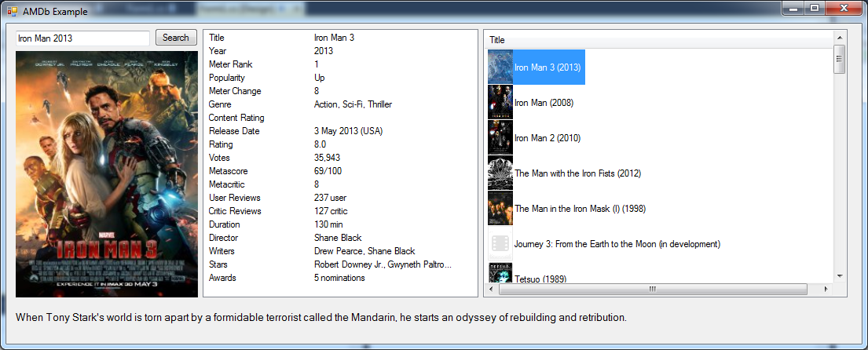Click the Popularity value Up
The height and width of the screenshot is (350, 868).
point(320,78)
